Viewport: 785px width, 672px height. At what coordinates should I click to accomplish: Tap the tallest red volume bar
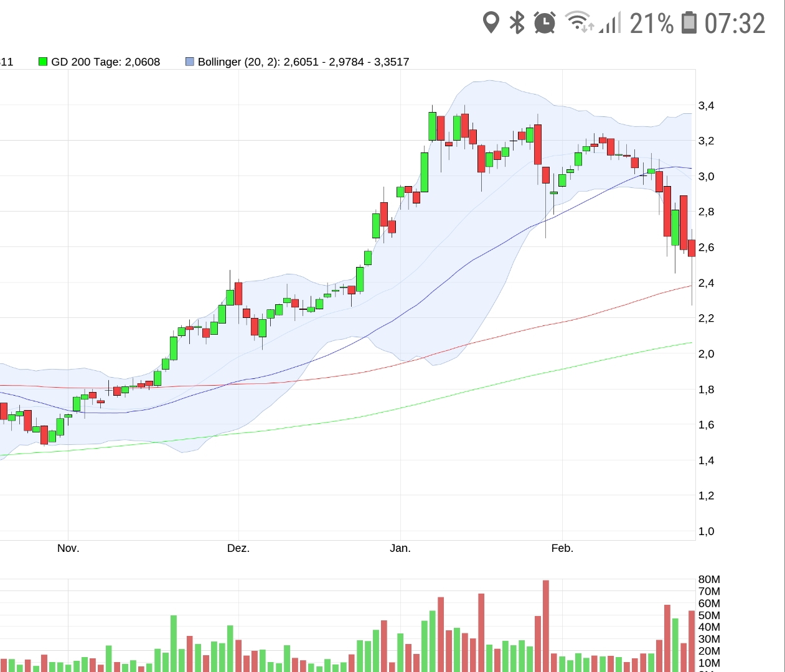(546, 625)
